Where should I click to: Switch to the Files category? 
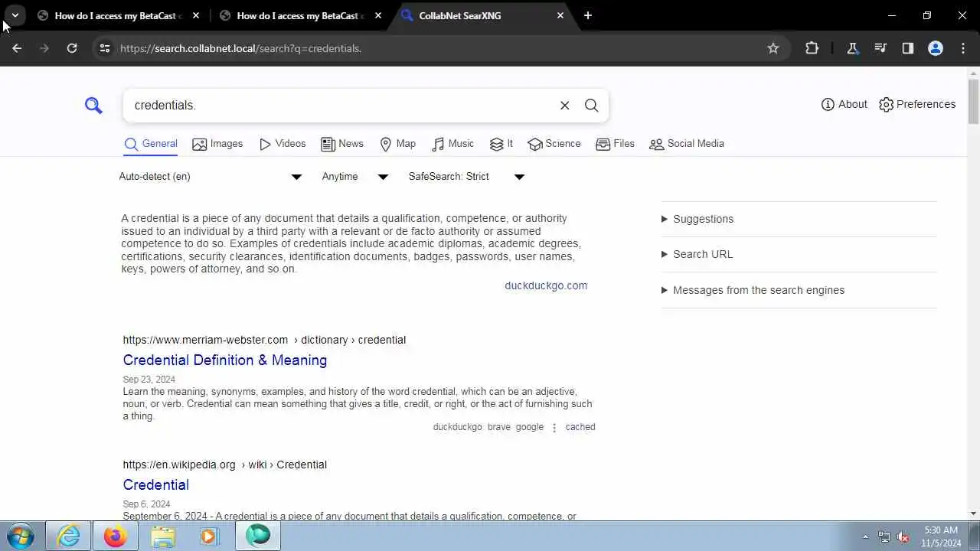pyautogui.click(x=616, y=144)
